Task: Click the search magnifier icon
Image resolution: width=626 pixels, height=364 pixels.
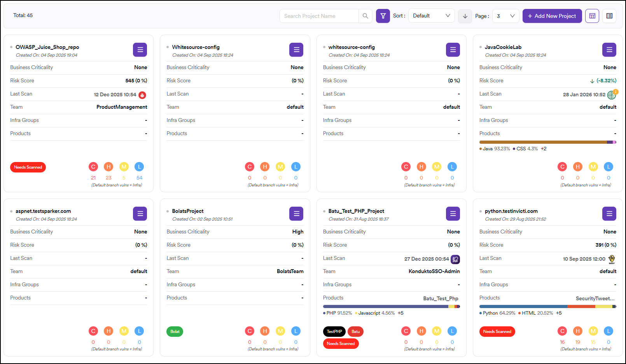Action: click(x=365, y=16)
